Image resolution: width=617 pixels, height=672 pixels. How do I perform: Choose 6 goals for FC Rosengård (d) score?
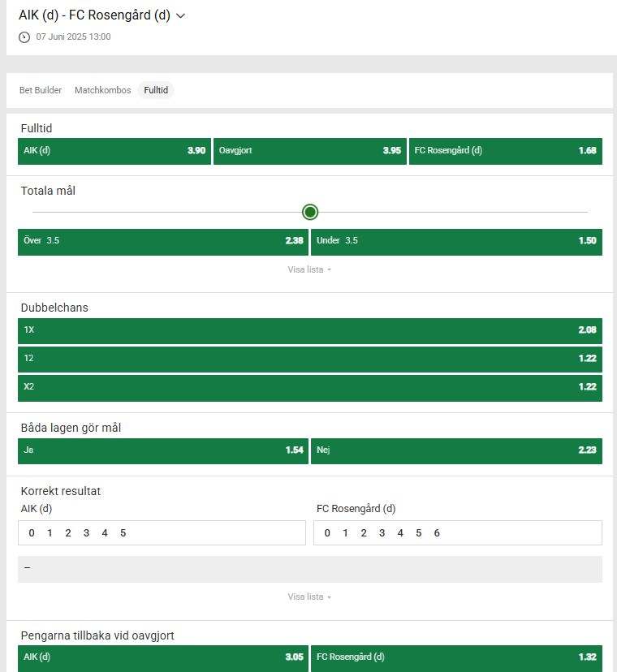[x=437, y=533]
